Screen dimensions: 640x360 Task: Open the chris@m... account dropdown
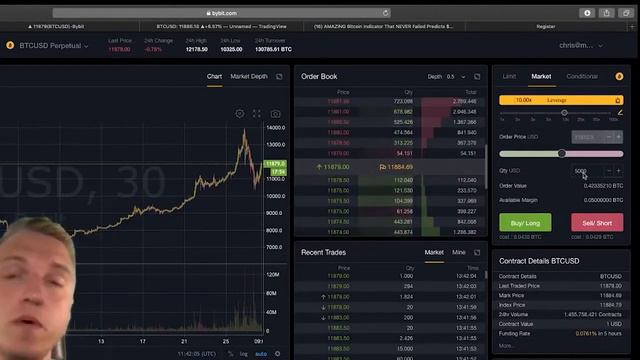581,45
